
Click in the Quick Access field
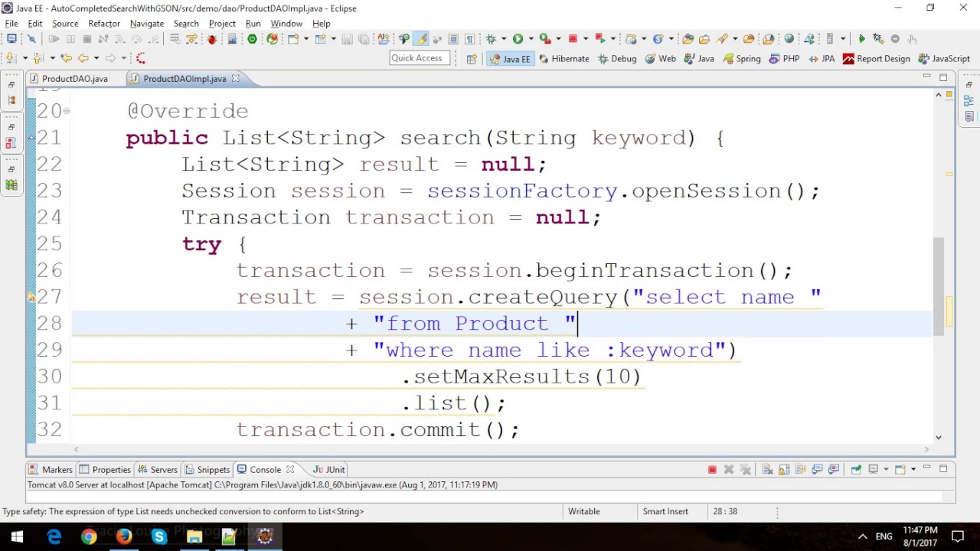click(420, 58)
